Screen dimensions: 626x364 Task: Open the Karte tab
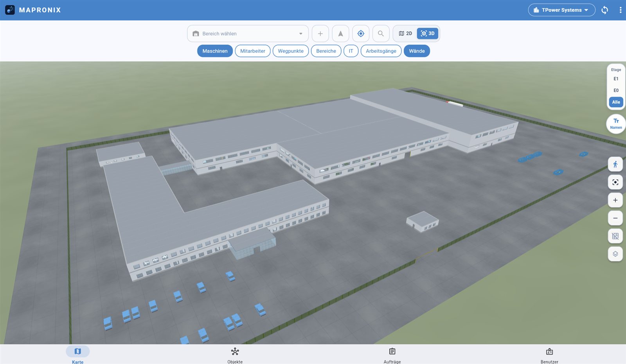[77, 355]
